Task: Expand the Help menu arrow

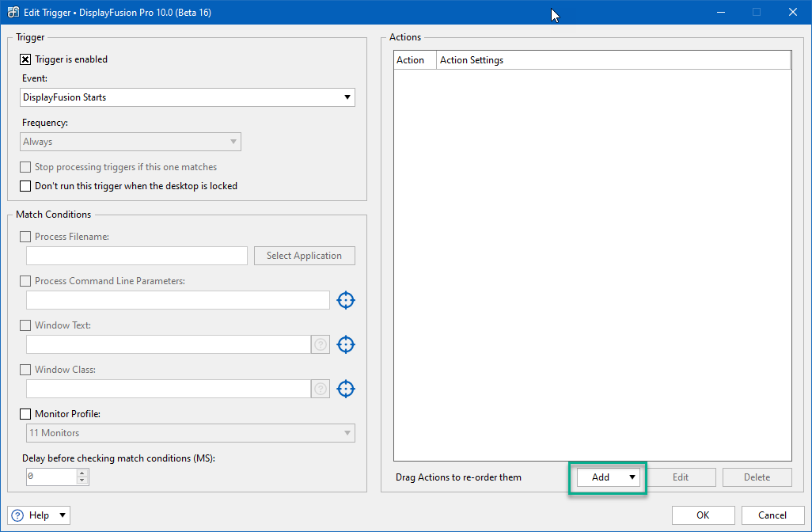Action: tap(63, 515)
